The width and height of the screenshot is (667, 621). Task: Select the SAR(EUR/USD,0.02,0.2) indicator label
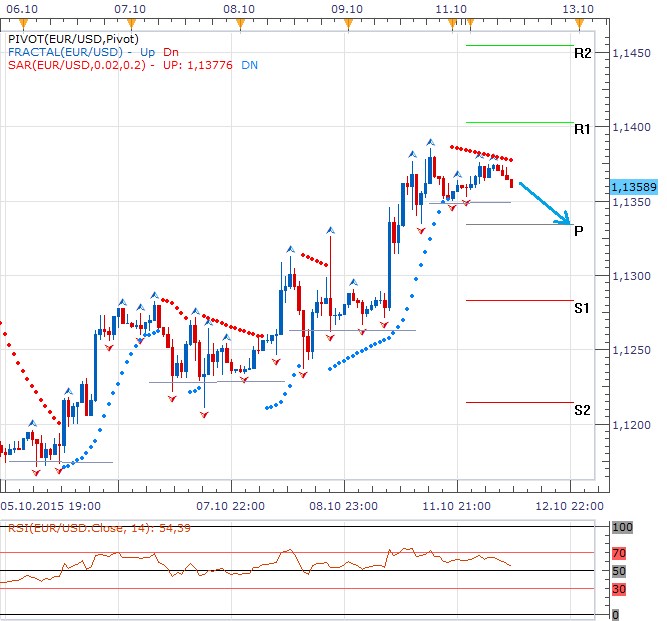point(76,64)
